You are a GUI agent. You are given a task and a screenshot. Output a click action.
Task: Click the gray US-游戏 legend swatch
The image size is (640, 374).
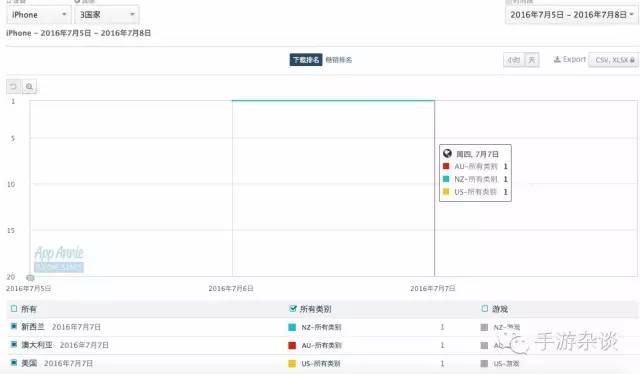pyautogui.click(x=484, y=363)
